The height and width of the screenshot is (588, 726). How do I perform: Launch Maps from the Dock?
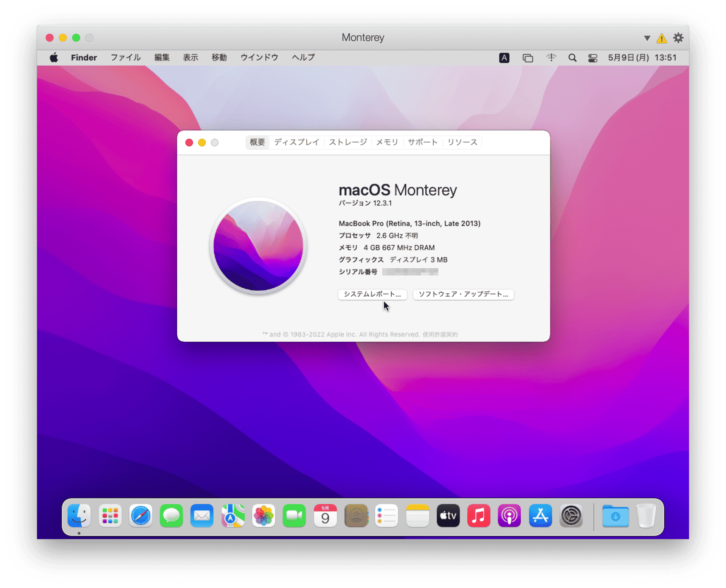233,515
